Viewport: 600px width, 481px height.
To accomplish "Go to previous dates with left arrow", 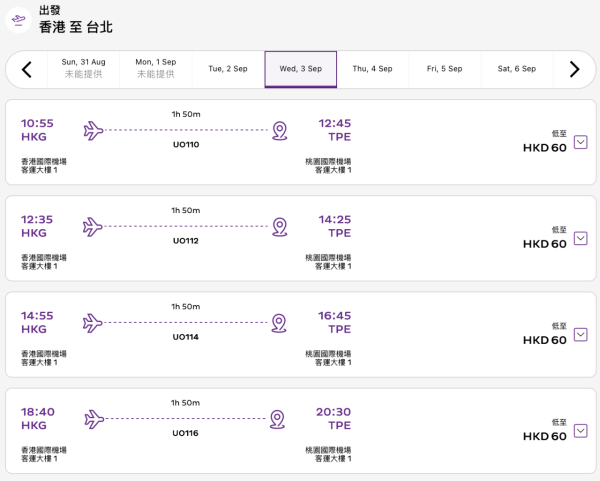I will tap(27, 70).
